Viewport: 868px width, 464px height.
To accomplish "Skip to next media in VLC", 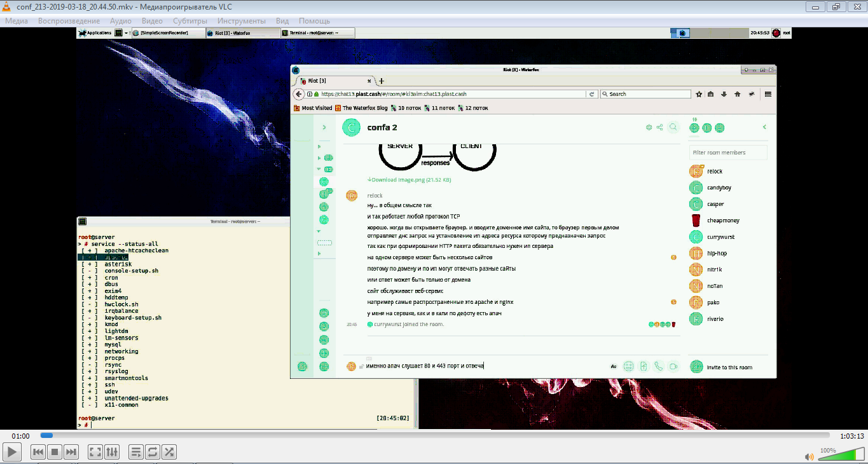I will tap(71, 452).
